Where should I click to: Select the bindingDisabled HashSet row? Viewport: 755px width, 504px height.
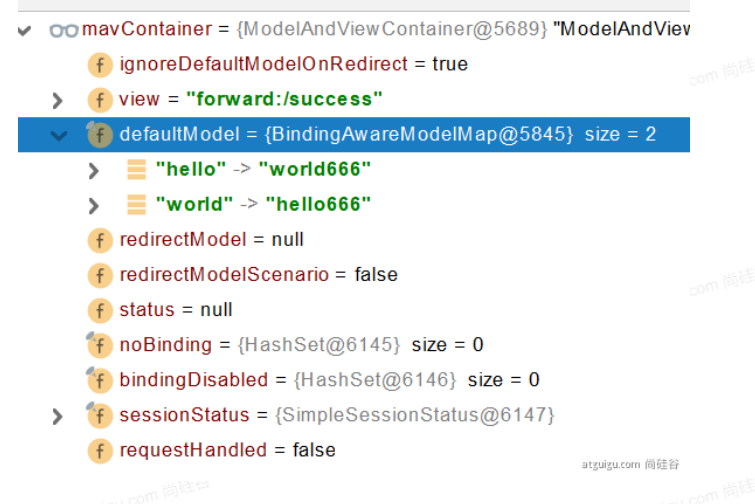(329, 380)
